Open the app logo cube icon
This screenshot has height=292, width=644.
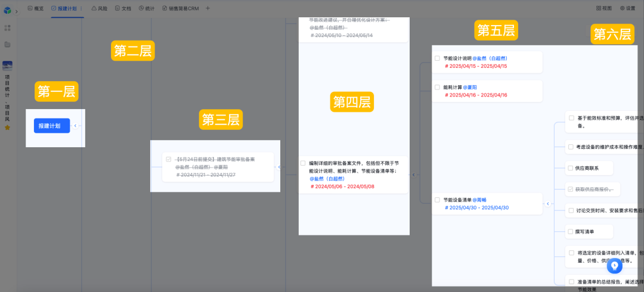tap(7, 10)
